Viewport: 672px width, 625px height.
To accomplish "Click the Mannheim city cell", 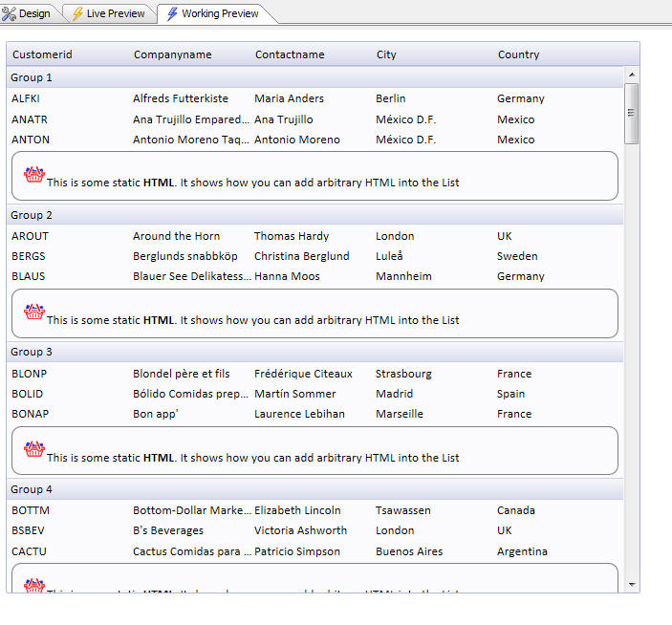I will (403, 276).
